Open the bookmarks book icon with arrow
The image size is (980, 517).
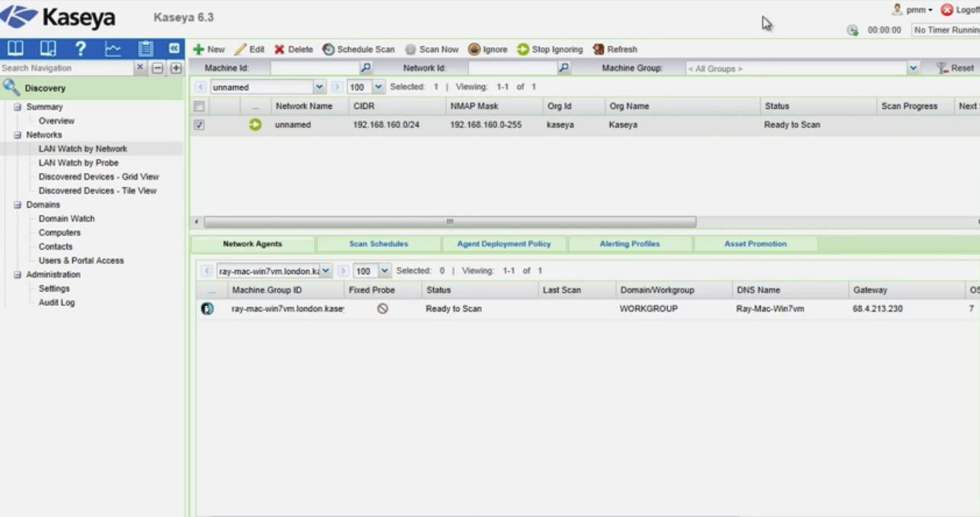[48, 49]
